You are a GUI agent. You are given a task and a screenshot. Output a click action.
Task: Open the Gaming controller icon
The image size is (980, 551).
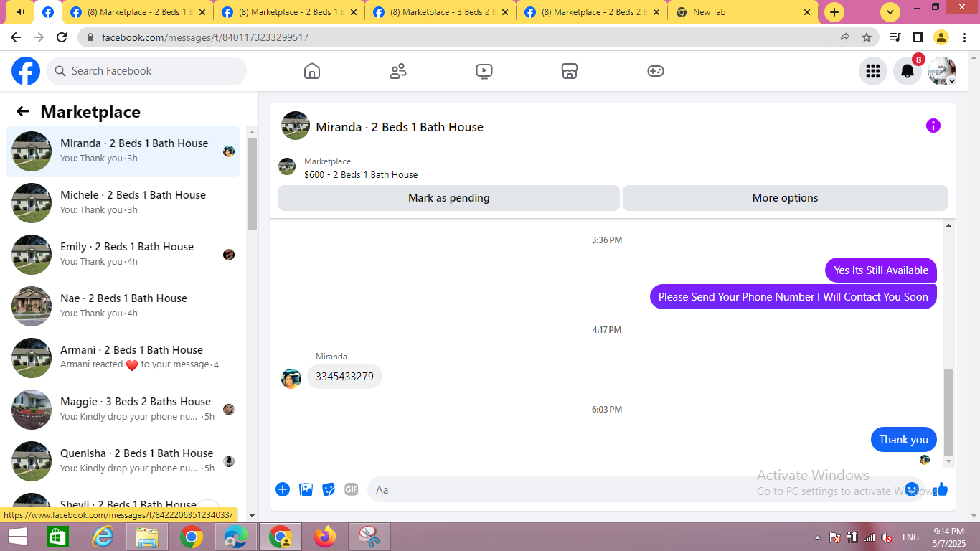pyautogui.click(x=656, y=71)
